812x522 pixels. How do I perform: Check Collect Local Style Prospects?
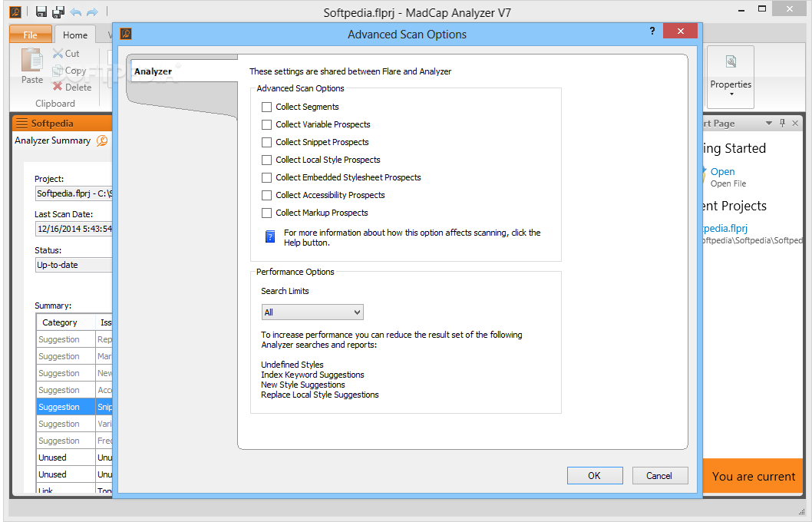[x=266, y=160]
